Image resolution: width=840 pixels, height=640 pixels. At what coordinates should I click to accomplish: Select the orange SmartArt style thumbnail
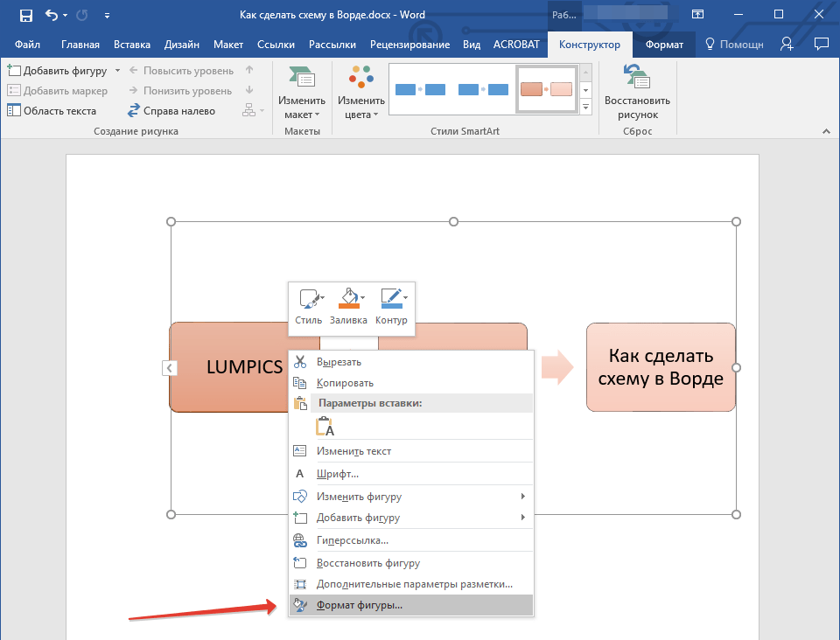click(x=546, y=89)
